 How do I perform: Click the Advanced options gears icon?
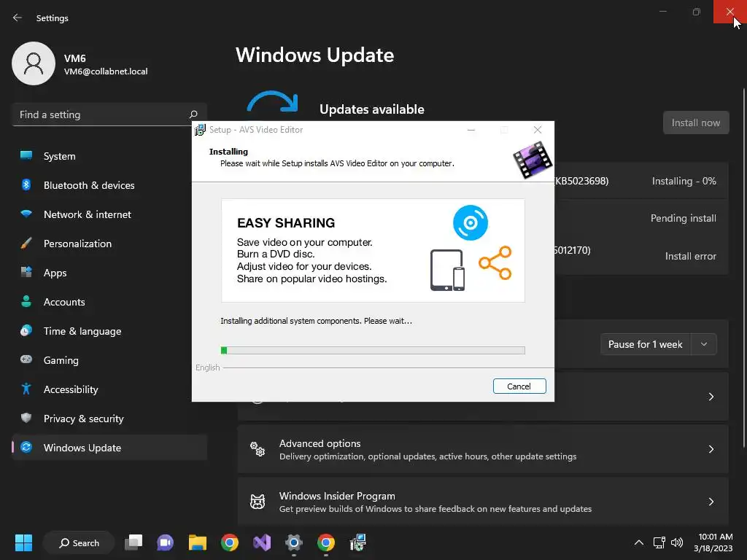pos(258,449)
